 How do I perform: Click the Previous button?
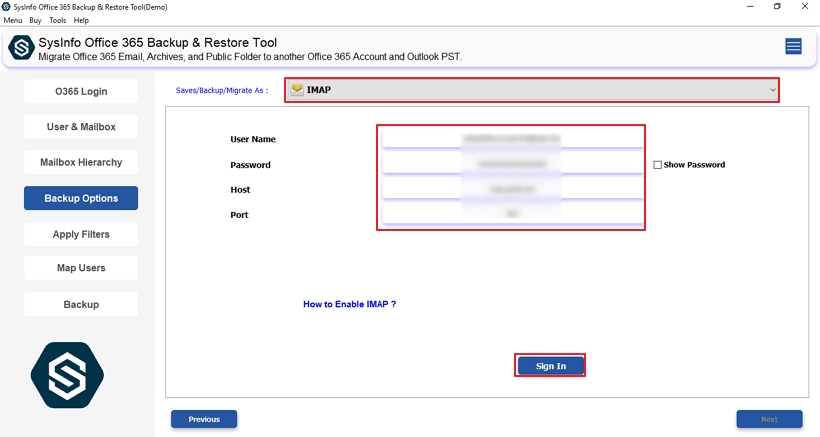(x=204, y=419)
